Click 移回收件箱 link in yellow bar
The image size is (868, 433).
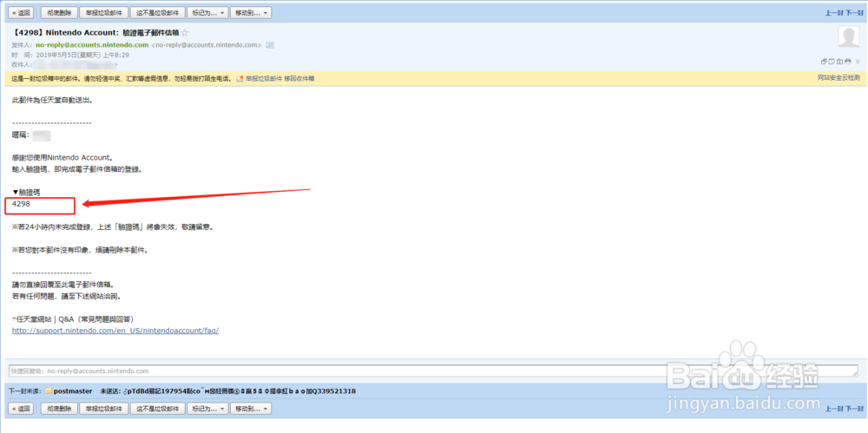(299, 79)
